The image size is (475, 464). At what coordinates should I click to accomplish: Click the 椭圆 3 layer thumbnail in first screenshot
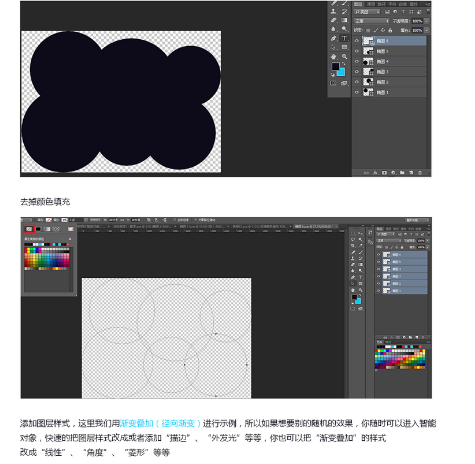(368, 72)
